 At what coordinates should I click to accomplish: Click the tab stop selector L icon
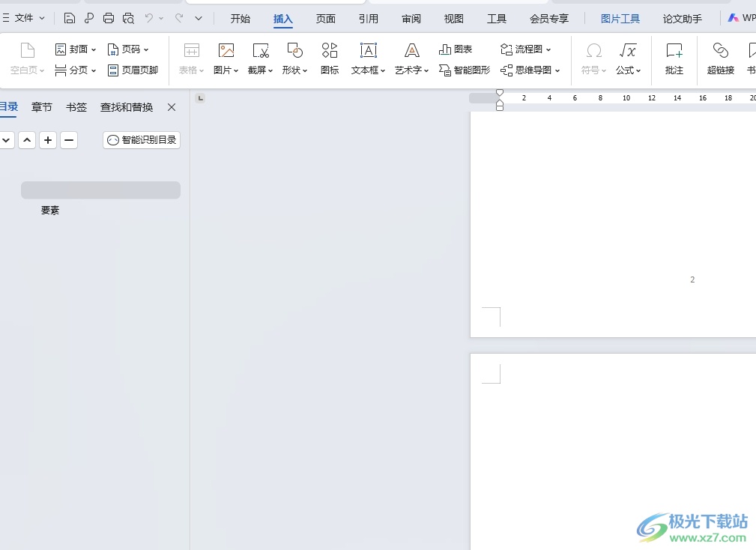[200, 98]
